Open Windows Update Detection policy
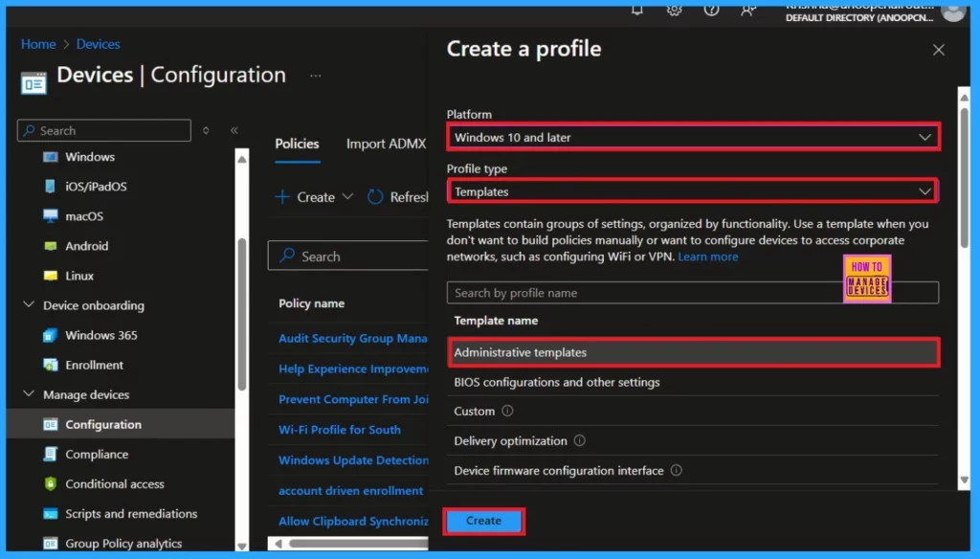 coord(353,460)
